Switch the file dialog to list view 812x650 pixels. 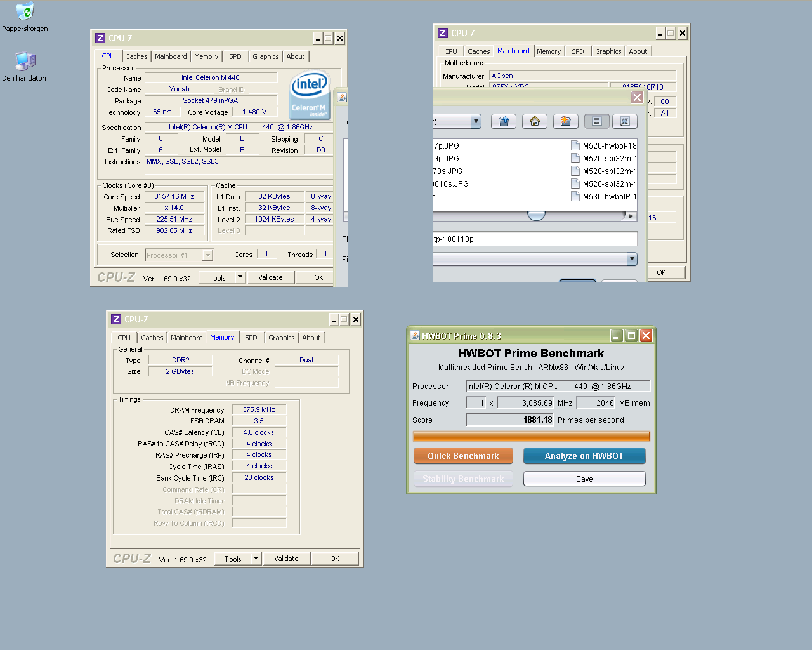click(x=597, y=121)
